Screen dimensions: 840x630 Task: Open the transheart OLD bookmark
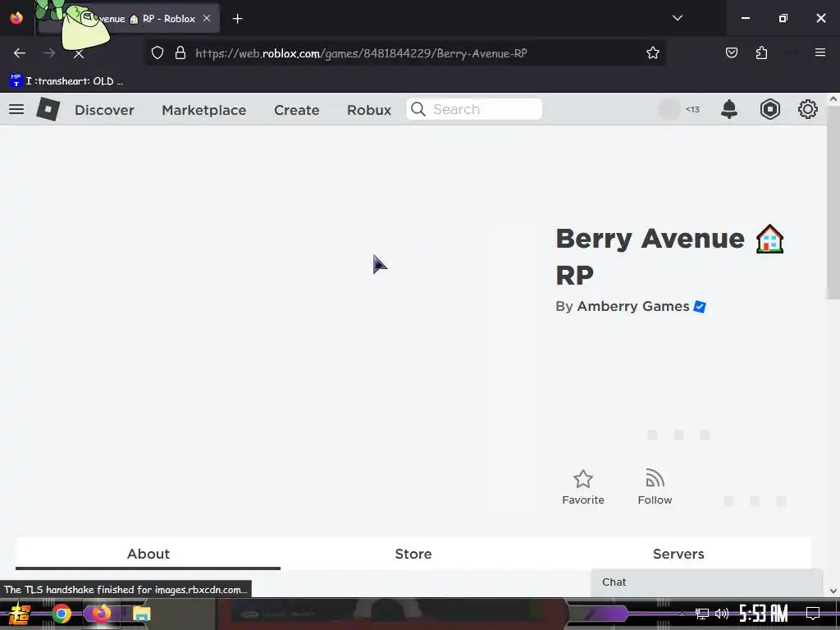tap(66, 81)
